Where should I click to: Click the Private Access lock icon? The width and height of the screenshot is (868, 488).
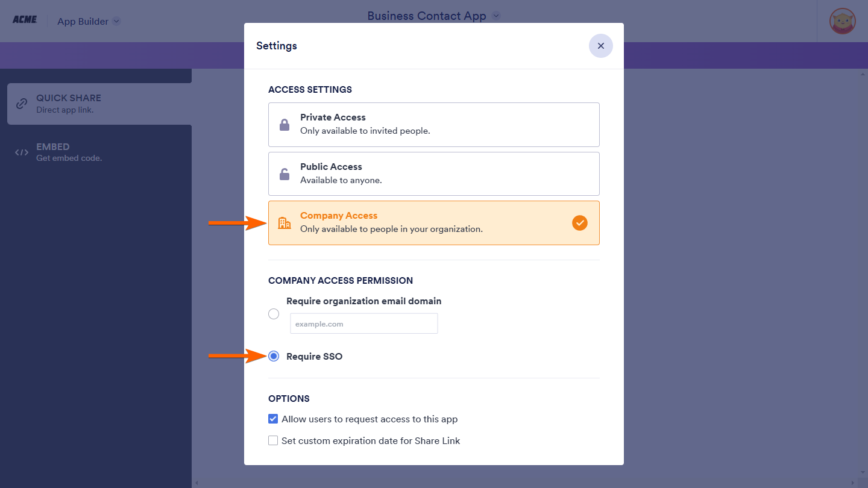coord(284,125)
